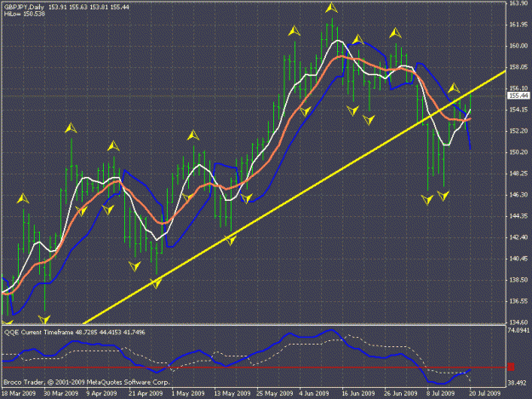The image size is (532, 399).
Task: Click the 21 Apr 2009 date label
Action: click(146, 393)
